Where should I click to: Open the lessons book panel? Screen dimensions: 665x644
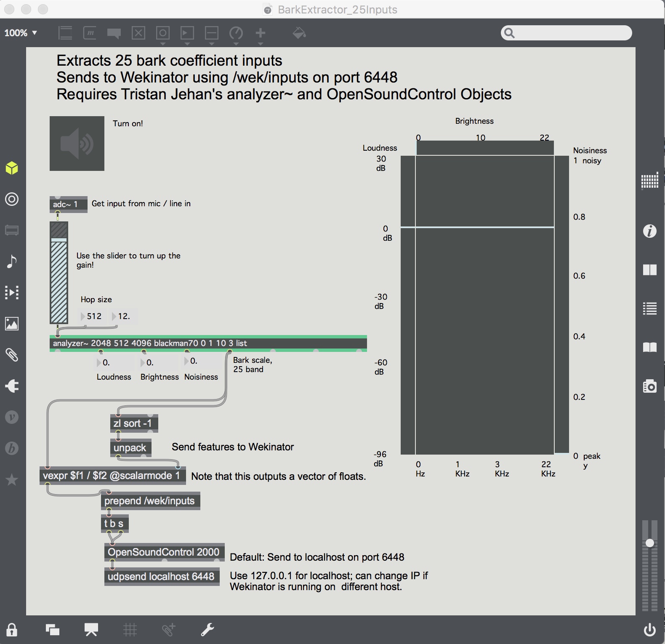(650, 347)
